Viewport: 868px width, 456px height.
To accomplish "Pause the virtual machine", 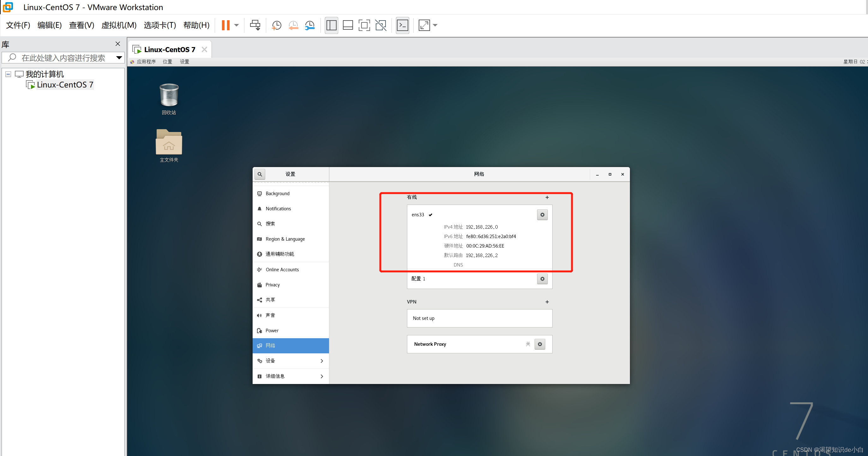I will point(225,25).
